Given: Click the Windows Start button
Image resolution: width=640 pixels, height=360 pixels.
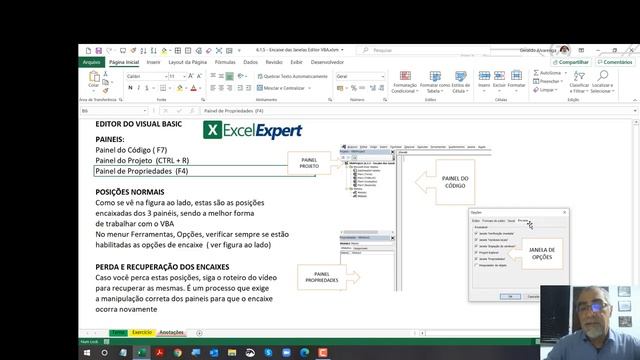Looking at the screenshot, I should click(87, 353).
